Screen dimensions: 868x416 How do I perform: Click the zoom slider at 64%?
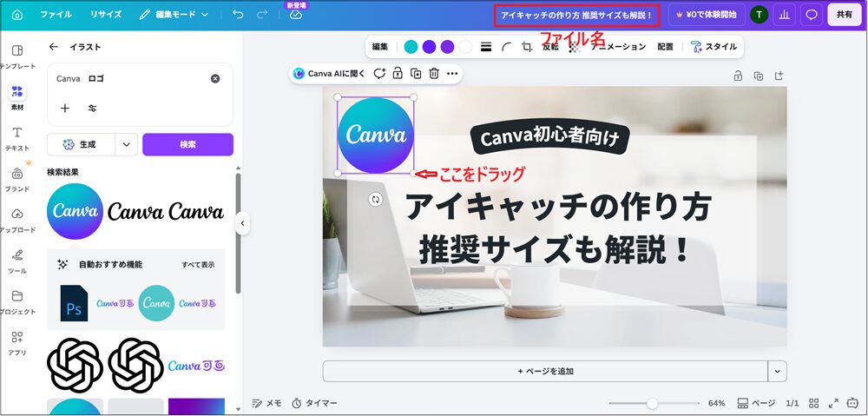coord(653,403)
